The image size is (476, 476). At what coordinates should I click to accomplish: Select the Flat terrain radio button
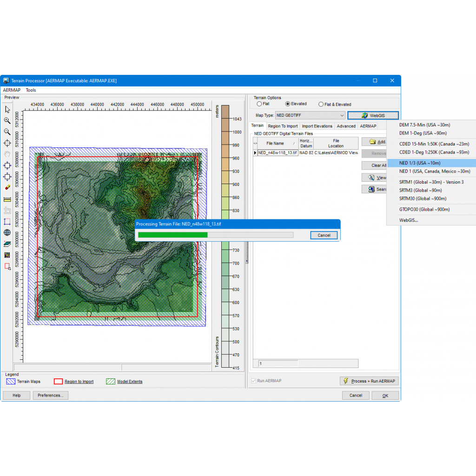259,104
